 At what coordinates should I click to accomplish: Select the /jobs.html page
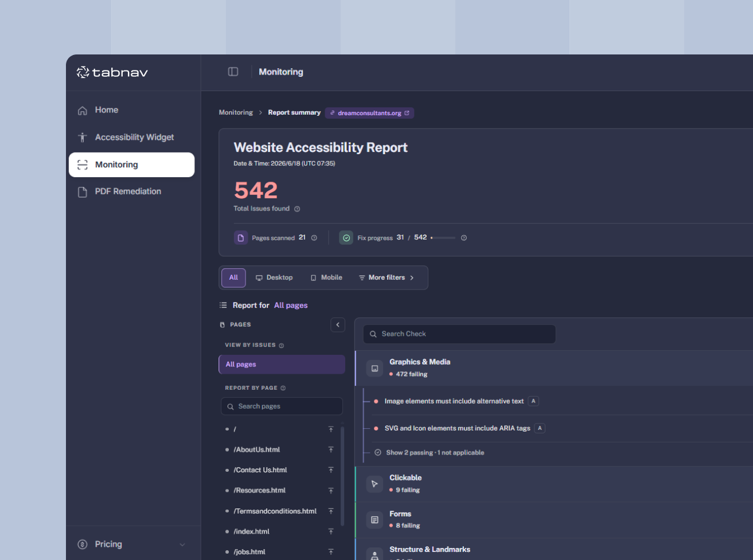pyautogui.click(x=249, y=552)
